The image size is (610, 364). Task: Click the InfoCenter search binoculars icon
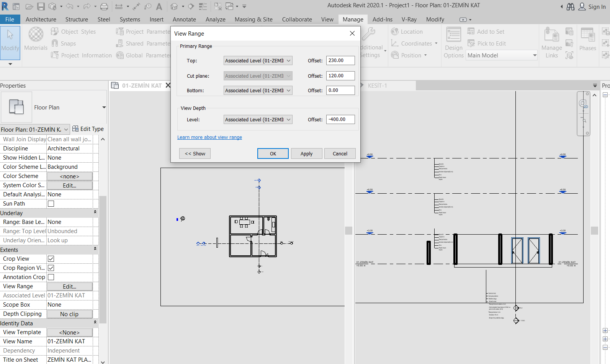pos(571,7)
